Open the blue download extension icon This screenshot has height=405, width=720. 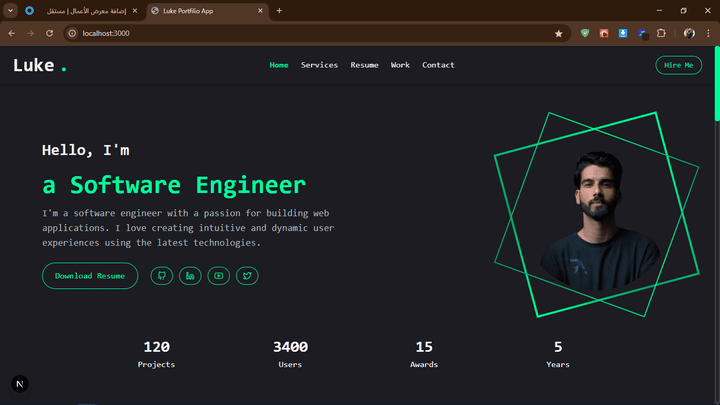click(x=623, y=33)
